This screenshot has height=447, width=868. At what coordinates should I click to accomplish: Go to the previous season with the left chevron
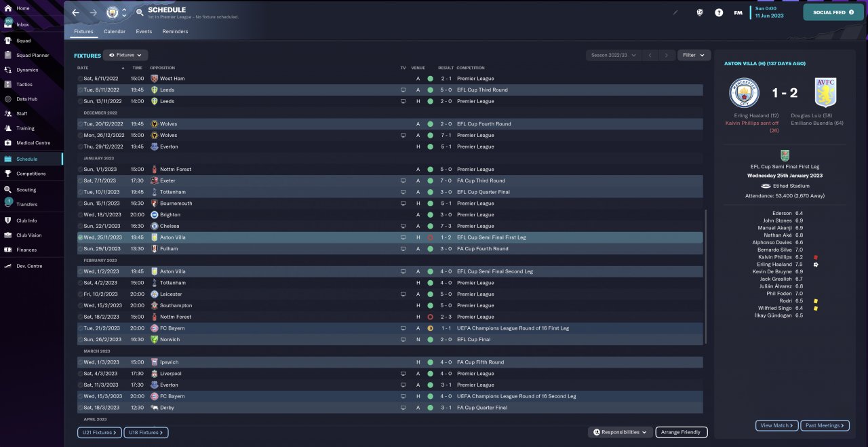(650, 55)
